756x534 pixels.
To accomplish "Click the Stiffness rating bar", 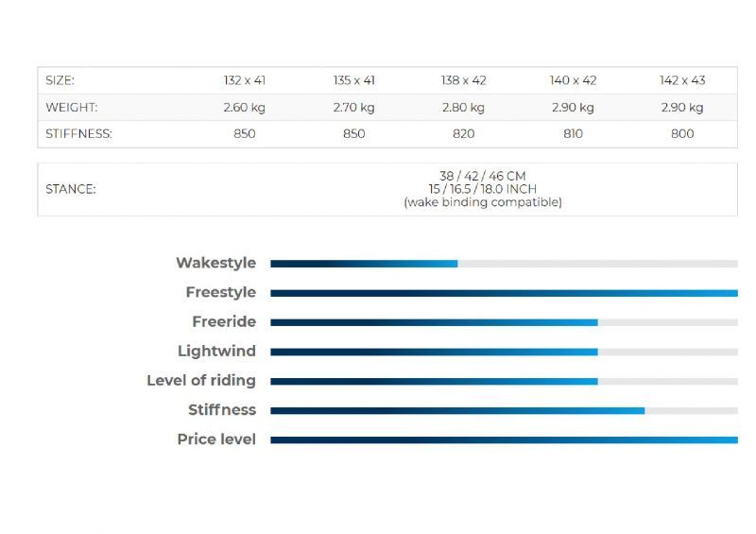I will (504, 411).
